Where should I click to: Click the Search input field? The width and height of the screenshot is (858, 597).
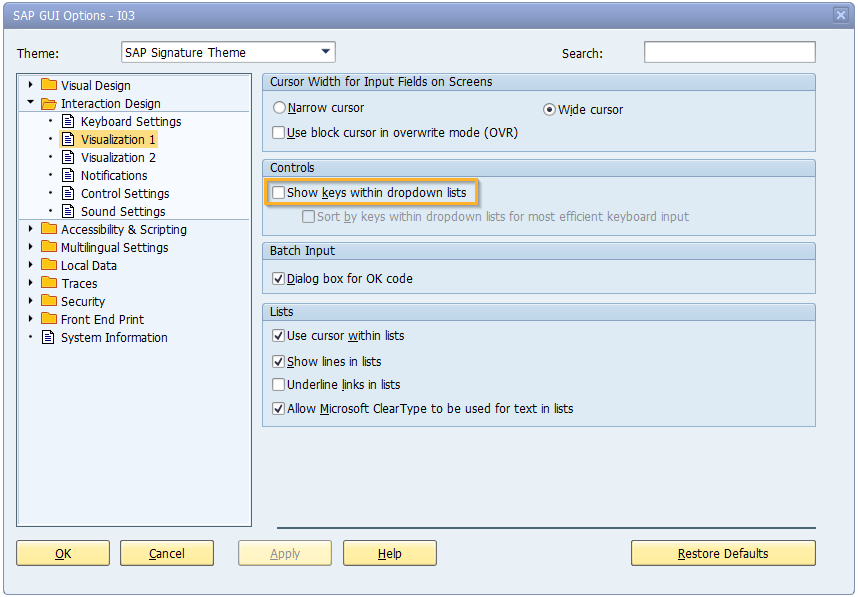click(x=729, y=52)
